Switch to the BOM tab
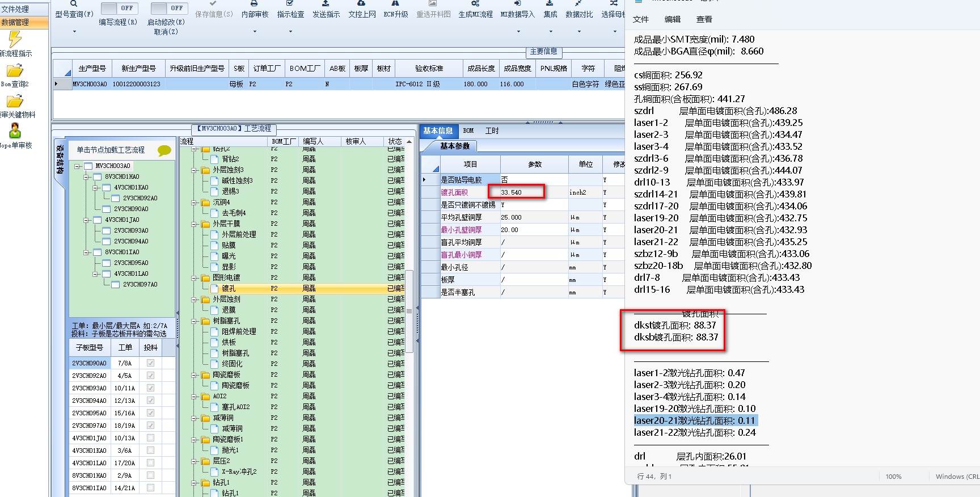The image size is (980, 497). [x=468, y=131]
